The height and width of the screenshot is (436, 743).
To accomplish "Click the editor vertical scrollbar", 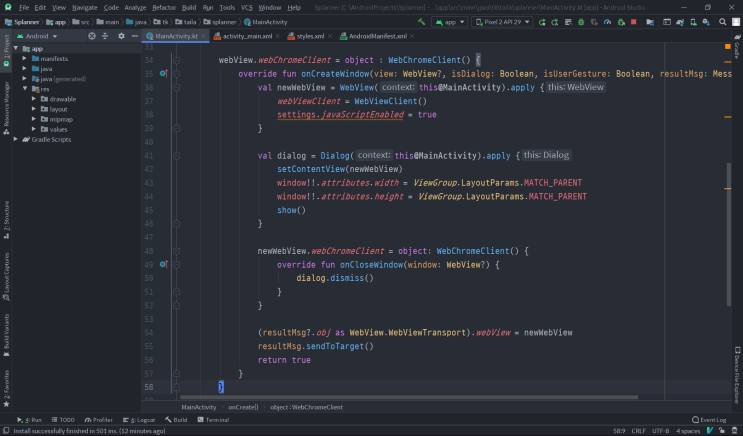I will [728, 235].
